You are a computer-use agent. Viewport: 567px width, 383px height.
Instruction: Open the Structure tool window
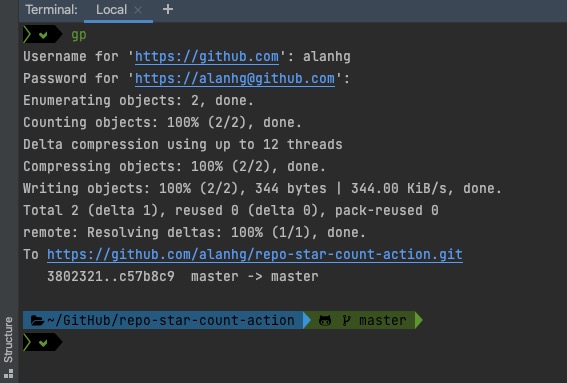tap(8, 339)
